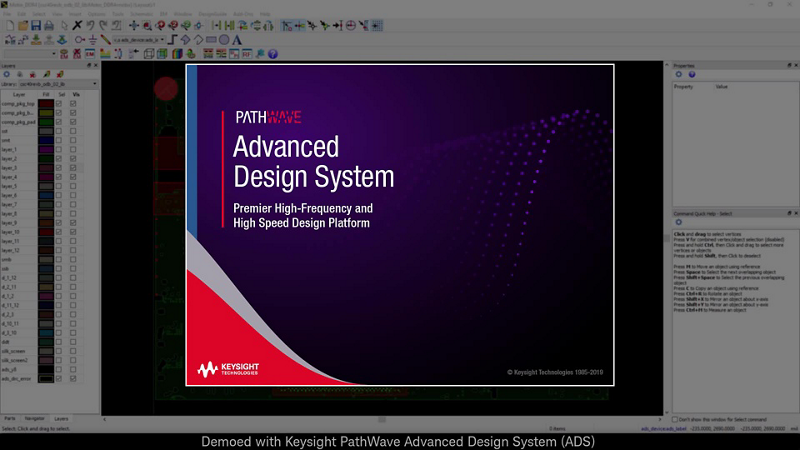Click the Undo arrow icon
This screenshot has height=450, width=800.
[90, 25]
